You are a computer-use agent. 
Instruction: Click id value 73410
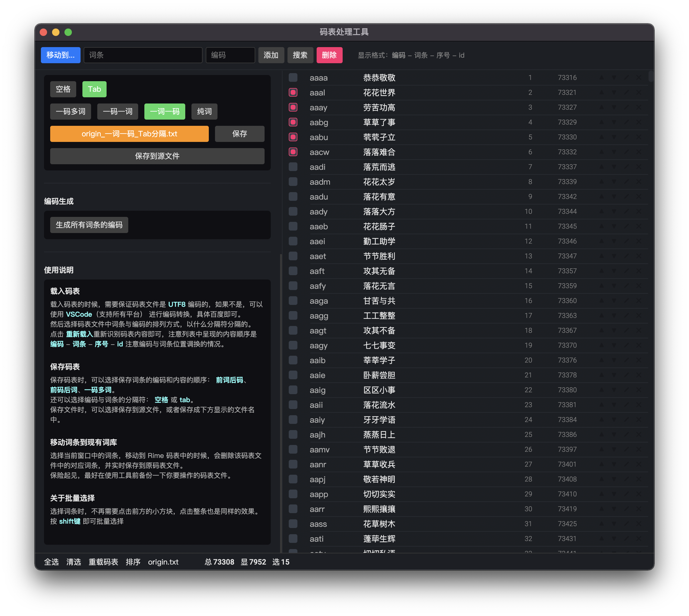point(567,494)
